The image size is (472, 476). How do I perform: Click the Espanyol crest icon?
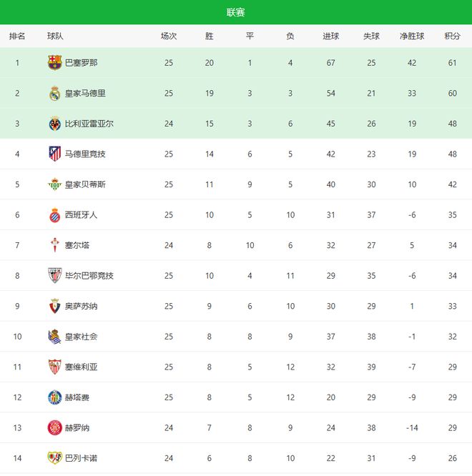pos(54,215)
